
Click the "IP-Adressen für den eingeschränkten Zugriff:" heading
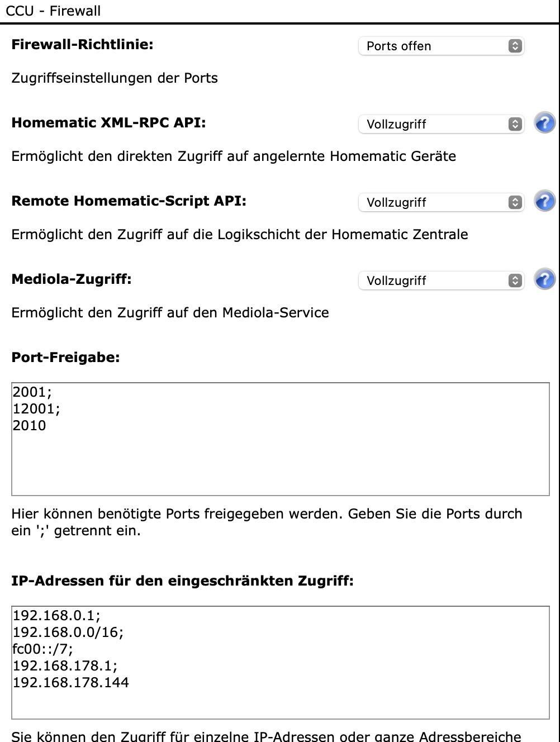[x=182, y=581]
